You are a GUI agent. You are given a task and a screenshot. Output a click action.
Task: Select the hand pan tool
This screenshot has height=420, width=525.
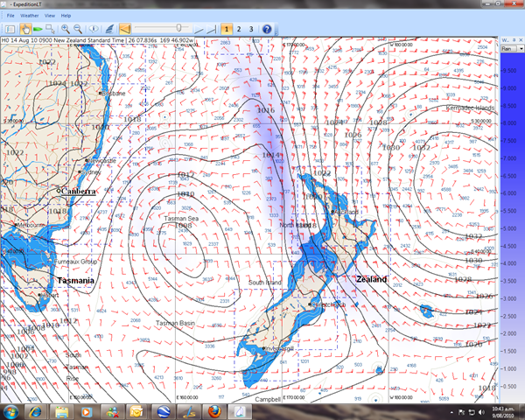25,29
